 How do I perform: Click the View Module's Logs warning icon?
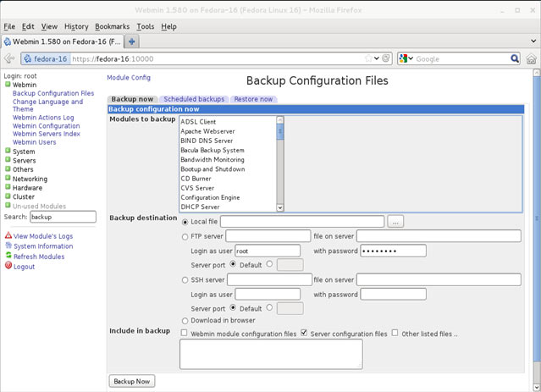point(8,235)
